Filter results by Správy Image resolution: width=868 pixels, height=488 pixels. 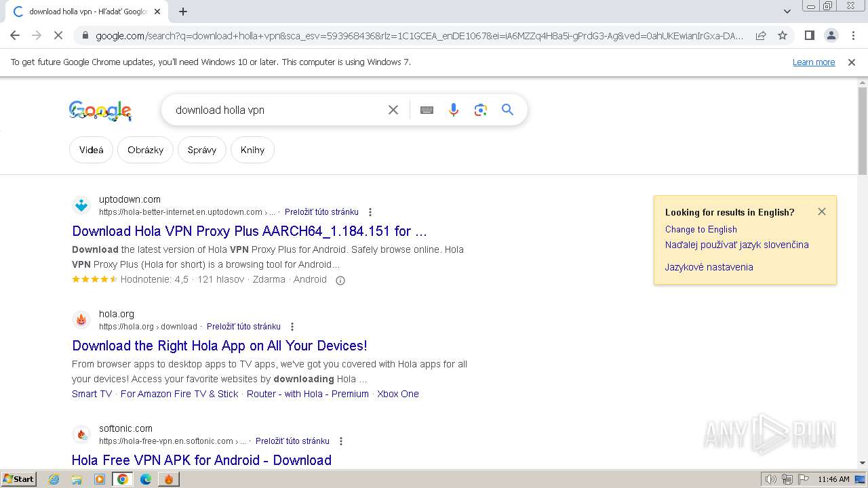coord(202,150)
